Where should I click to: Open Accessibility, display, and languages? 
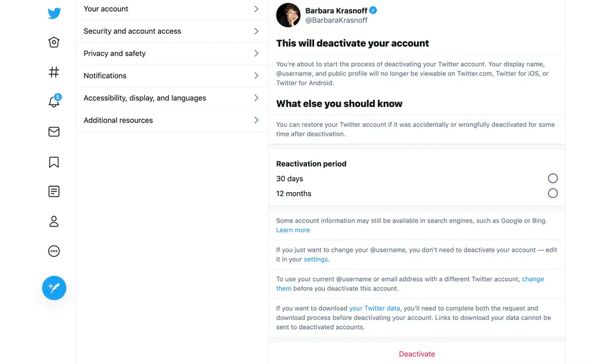click(x=145, y=98)
